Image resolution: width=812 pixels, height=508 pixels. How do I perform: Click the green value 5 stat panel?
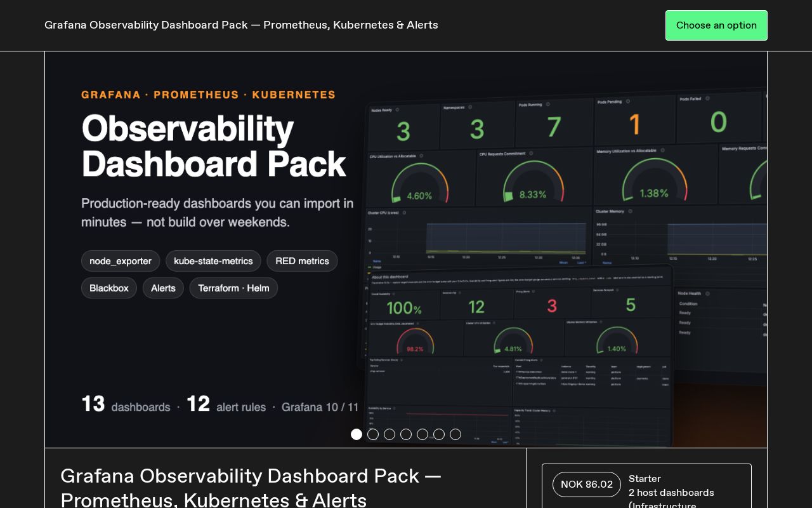(631, 305)
